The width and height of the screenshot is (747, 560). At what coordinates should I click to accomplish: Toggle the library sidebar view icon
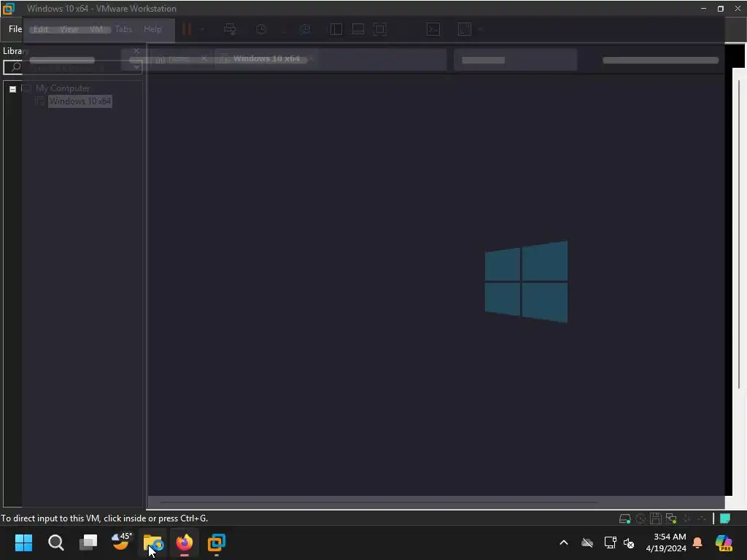click(336, 29)
